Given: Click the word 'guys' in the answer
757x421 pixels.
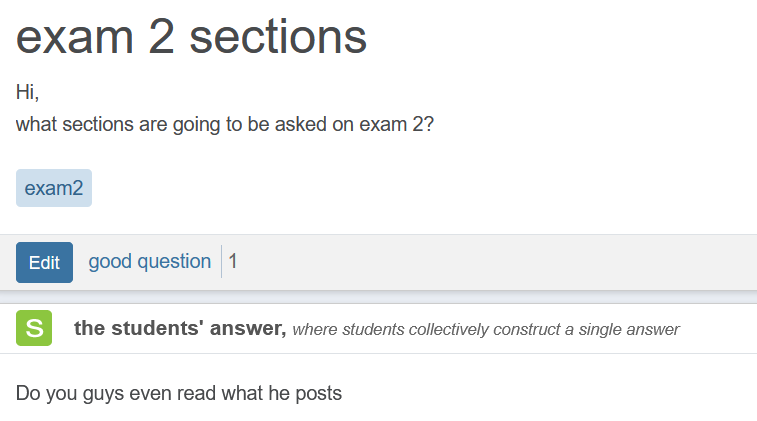Looking at the screenshot, I should coord(103,394).
